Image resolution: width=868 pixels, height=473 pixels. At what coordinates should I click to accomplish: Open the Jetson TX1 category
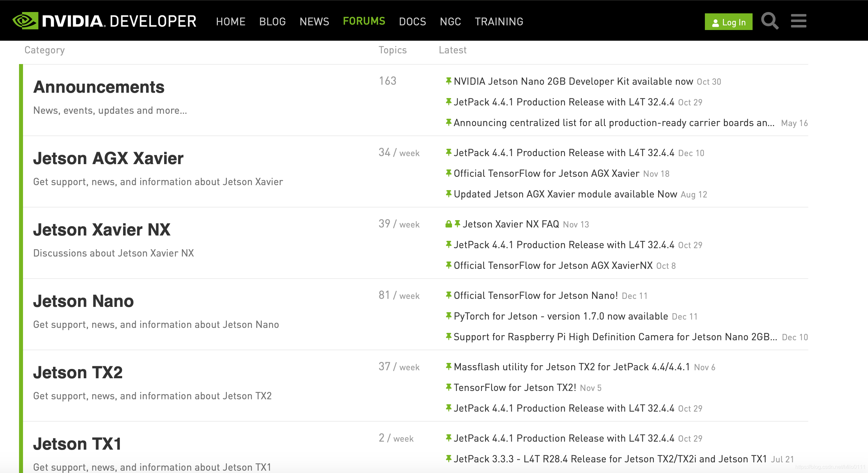pos(77,444)
